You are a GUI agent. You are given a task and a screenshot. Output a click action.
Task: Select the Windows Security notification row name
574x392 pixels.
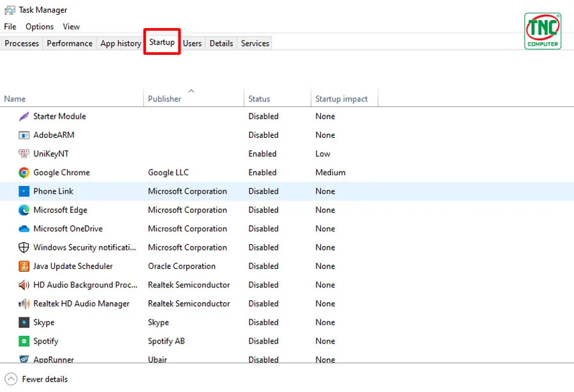pyautogui.click(x=85, y=247)
